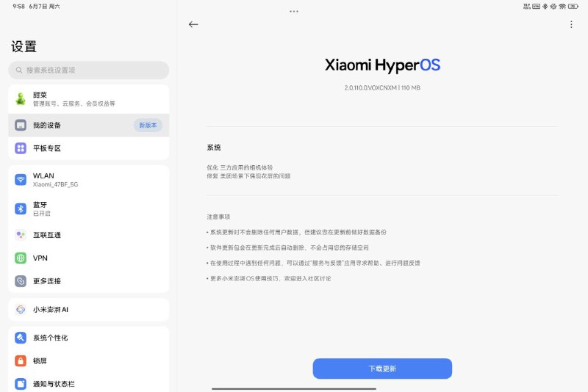This screenshot has width=588, height=392.
Task: Select the 更多连接 label
Action: click(x=47, y=281)
